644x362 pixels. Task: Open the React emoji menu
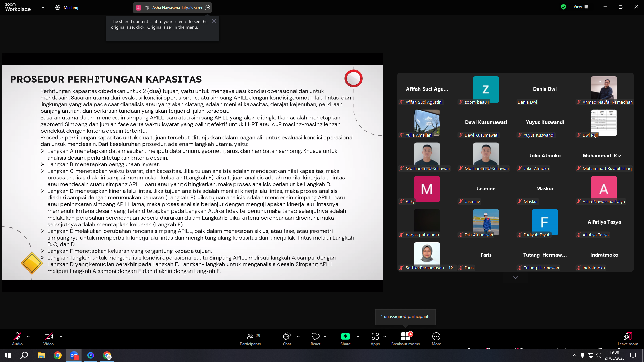315,339
